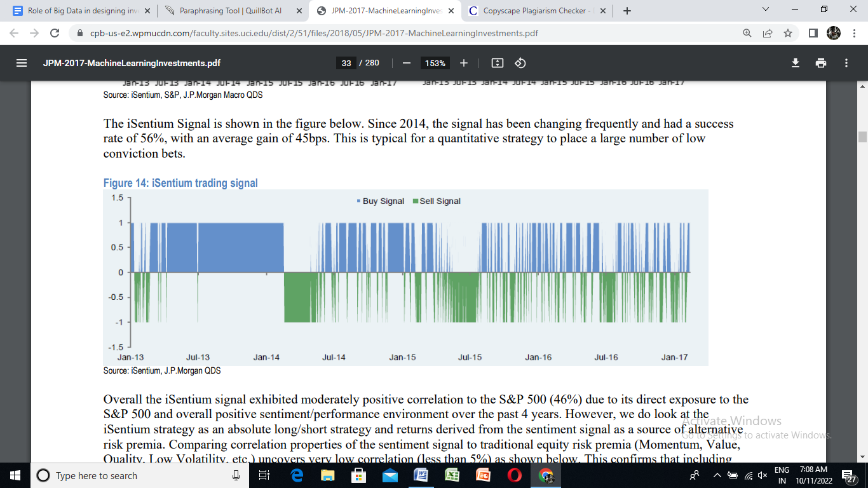Screen dimensions: 868x488
Task: Open the Chrome profile avatar
Action: click(x=834, y=33)
